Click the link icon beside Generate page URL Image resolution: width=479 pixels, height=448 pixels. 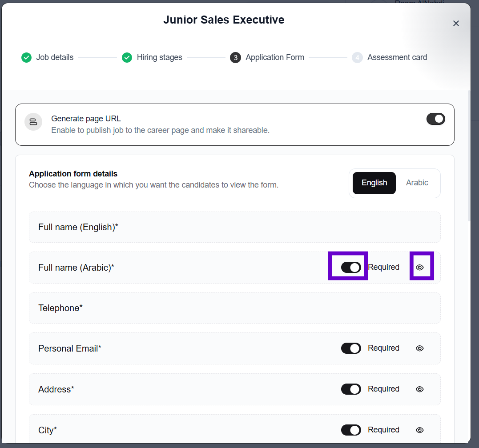pyautogui.click(x=33, y=122)
